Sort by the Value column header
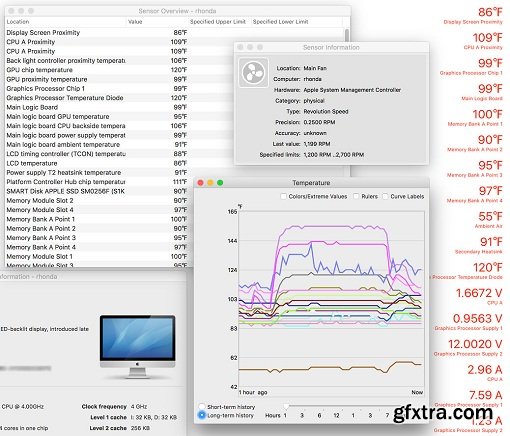Image resolution: width=510 pixels, height=436 pixels. [x=157, y=22]
